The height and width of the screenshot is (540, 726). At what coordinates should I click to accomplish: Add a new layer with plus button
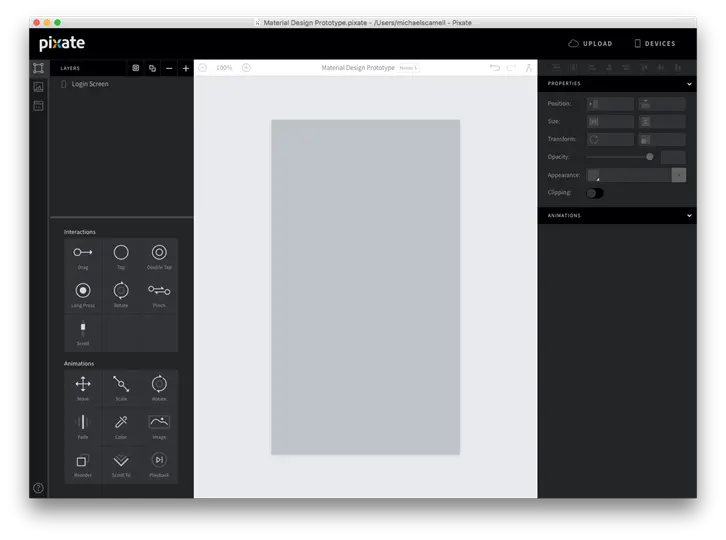(x=186, y=68)
